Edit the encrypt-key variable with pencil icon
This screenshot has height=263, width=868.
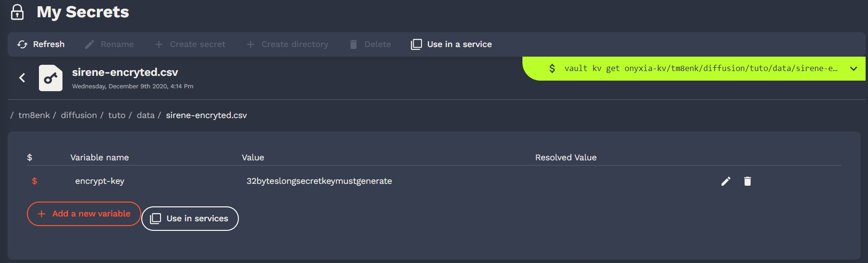click(726, 181)
